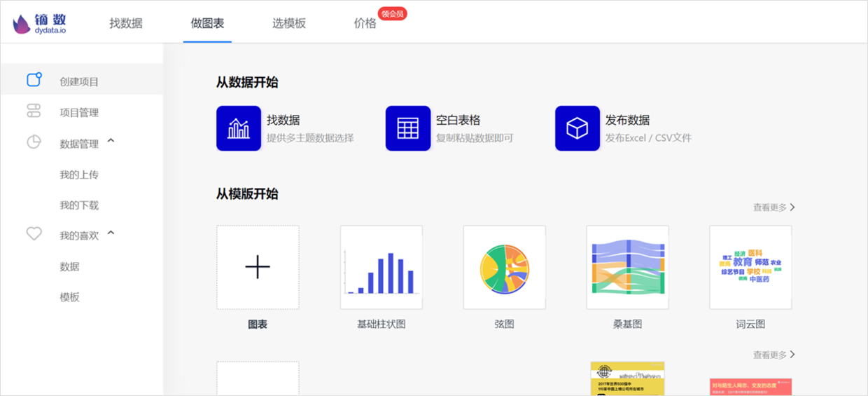Open 模板 under 我的喜欢

point(69,297)
